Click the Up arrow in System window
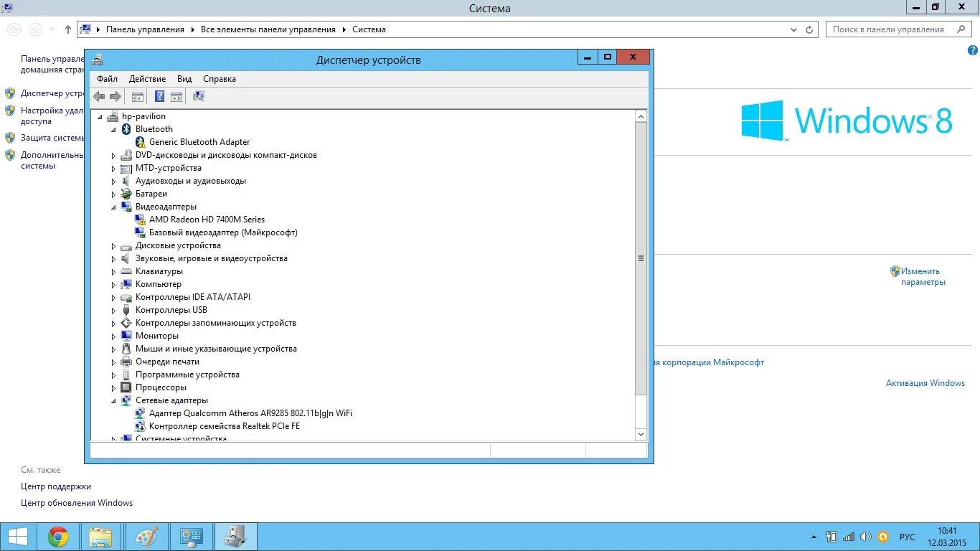 tap(68, 29)
